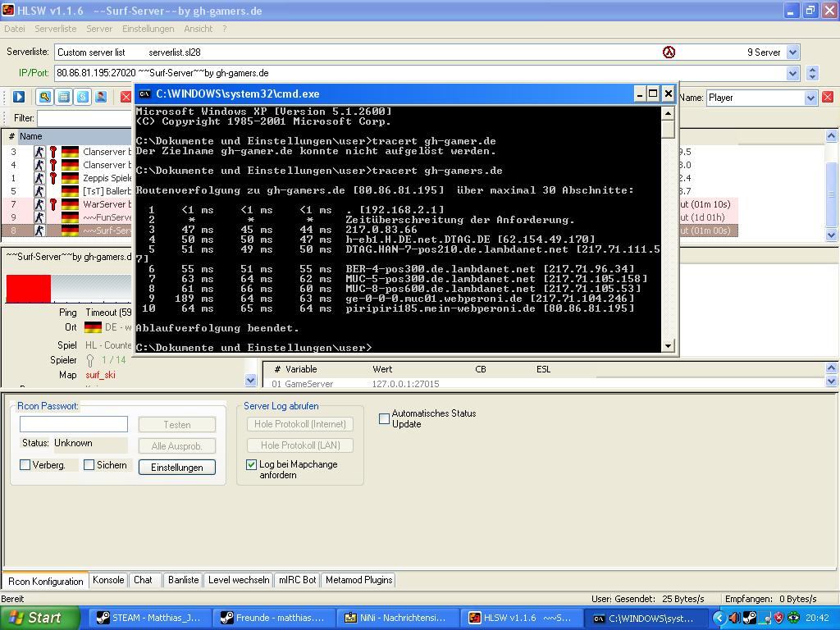Image resolution: width=840 pixels, height=630 pixels.
Task: Switch to the Level wechseln tab
Action: tap(239, 580)
